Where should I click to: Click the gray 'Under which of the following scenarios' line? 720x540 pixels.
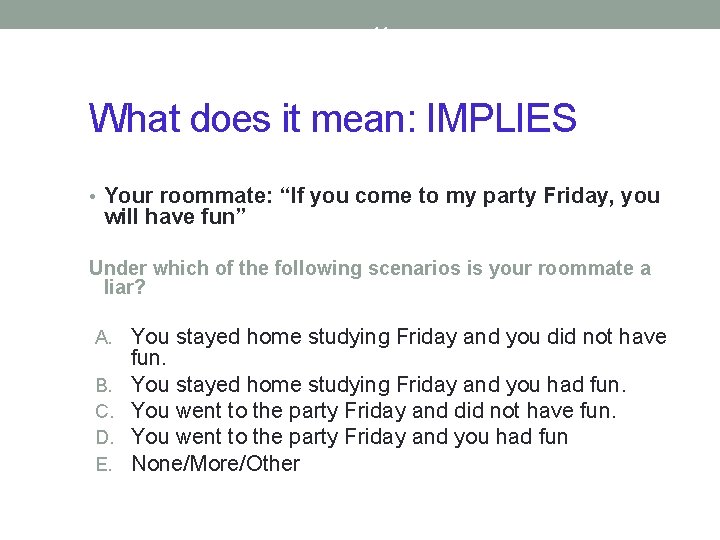click(370, 268)
